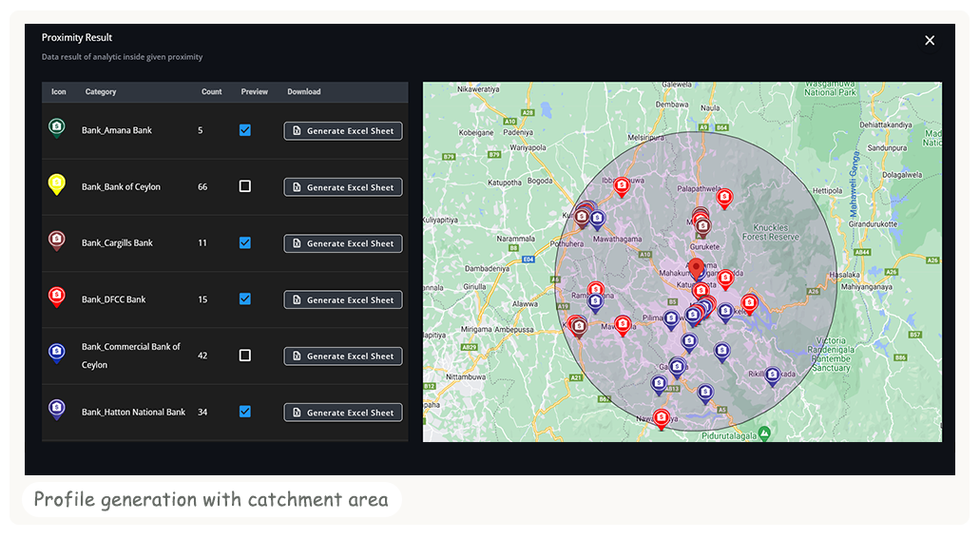Click the Cargills Bank maroon pin icon
The height and width of the screenshot is (539, 980).
coord(57,241)
